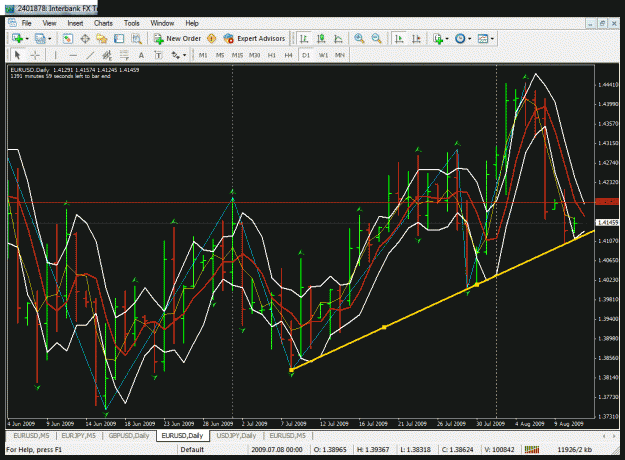
Task: Open the Navigator folder-star icon
Action: [x=102, y=39]
